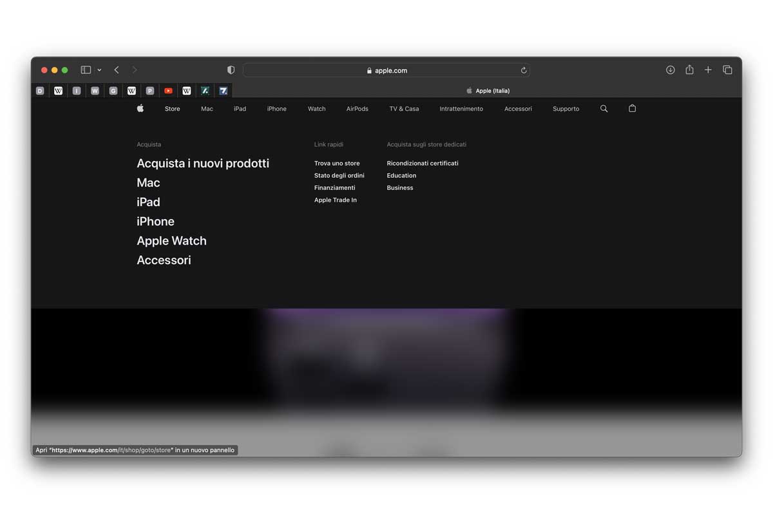Viewport: 773px width, 532px height.
Task: Open the iPad item in the top navigation bar
Action: pos(240,109)
